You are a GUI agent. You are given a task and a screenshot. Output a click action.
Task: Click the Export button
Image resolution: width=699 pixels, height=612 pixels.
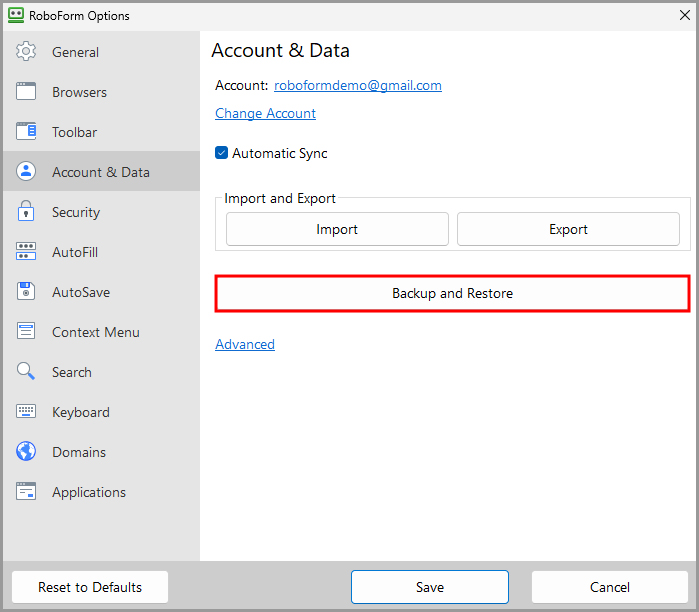[568, 229]
